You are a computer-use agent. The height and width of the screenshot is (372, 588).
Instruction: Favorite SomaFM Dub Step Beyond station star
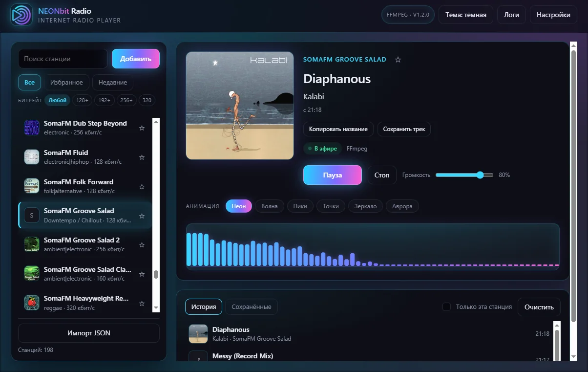pyautogui.click(x=142, y=128)
